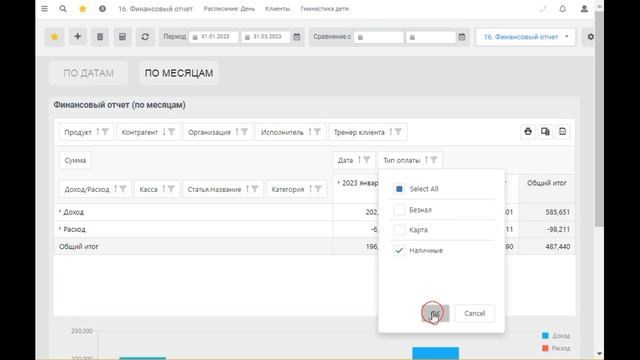
Task: Refresh the report with reload button
Action: coord(145,37)
